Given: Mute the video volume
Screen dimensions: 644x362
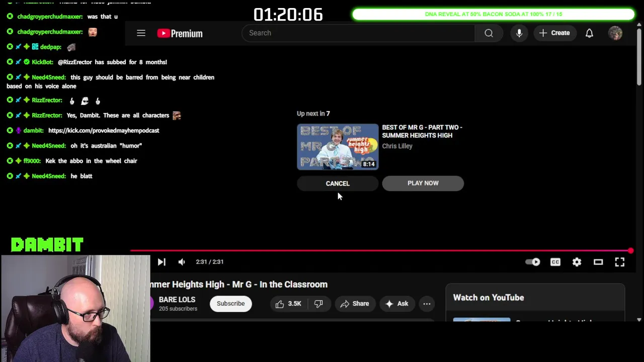Looking at the screenshot, I should [182, 262].
